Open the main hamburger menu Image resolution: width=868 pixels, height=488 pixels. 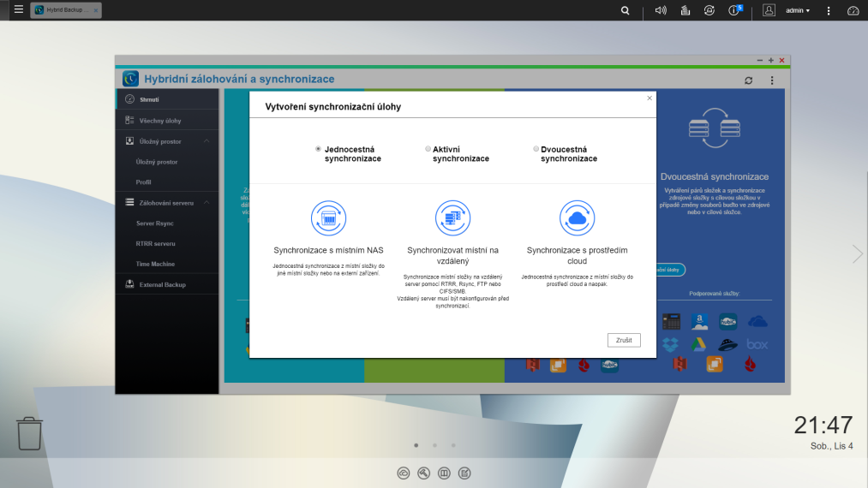(x=19, y=9)
